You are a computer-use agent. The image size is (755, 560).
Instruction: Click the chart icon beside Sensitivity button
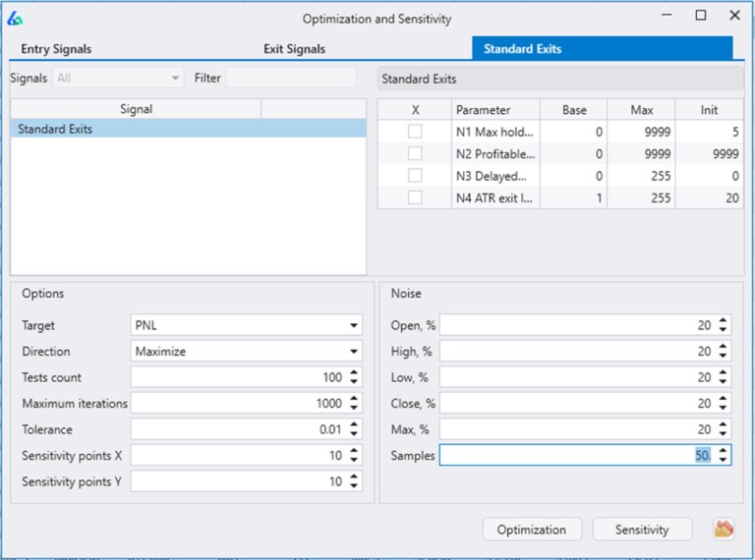[x=724, y=530]
